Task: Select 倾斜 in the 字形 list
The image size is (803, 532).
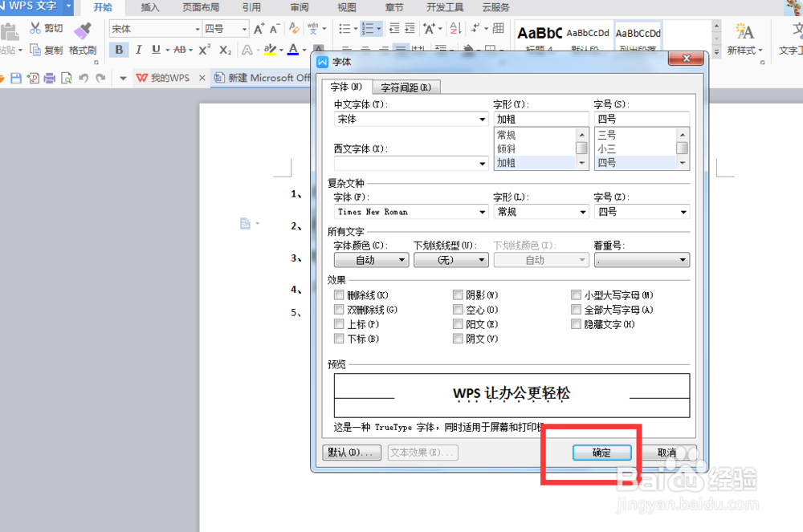Action: (535, 149)
